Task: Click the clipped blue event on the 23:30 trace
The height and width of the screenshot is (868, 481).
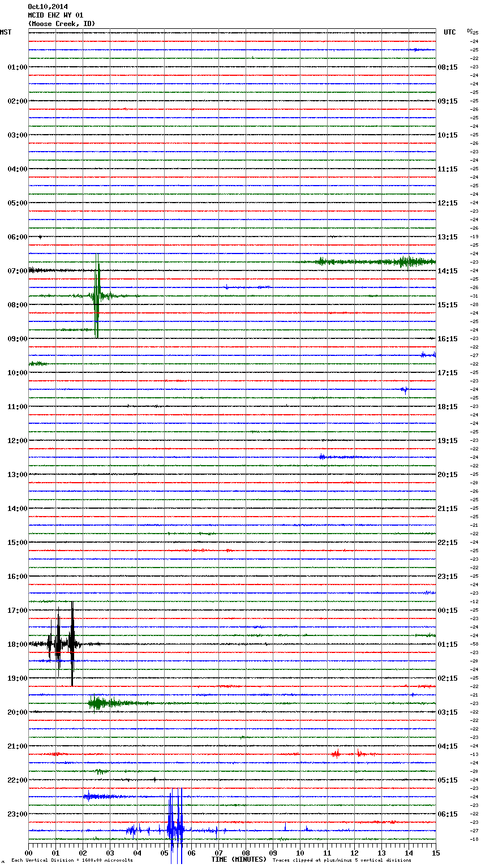Action: [175, 831]
